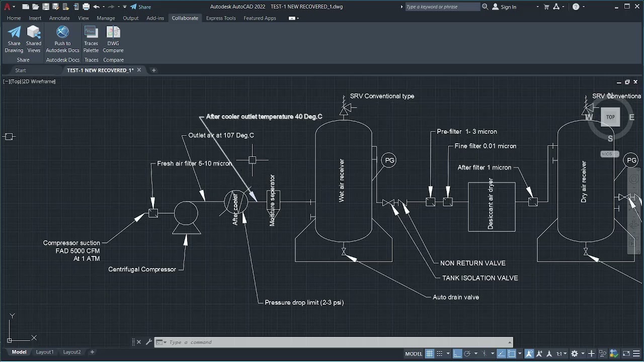This screenshot has height=362, width=644.
Task: Expand workspace switching dropdown arrow
Action: coord(583,354)
